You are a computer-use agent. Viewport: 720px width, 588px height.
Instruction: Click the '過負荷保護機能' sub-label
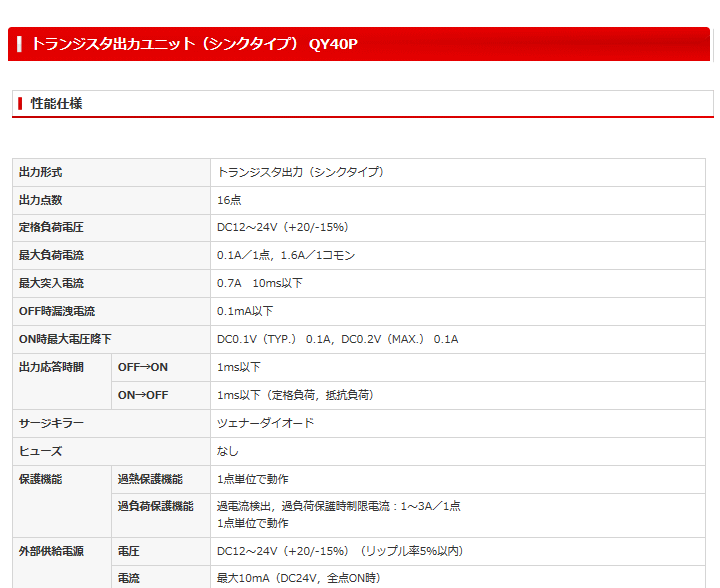[156, 507]
